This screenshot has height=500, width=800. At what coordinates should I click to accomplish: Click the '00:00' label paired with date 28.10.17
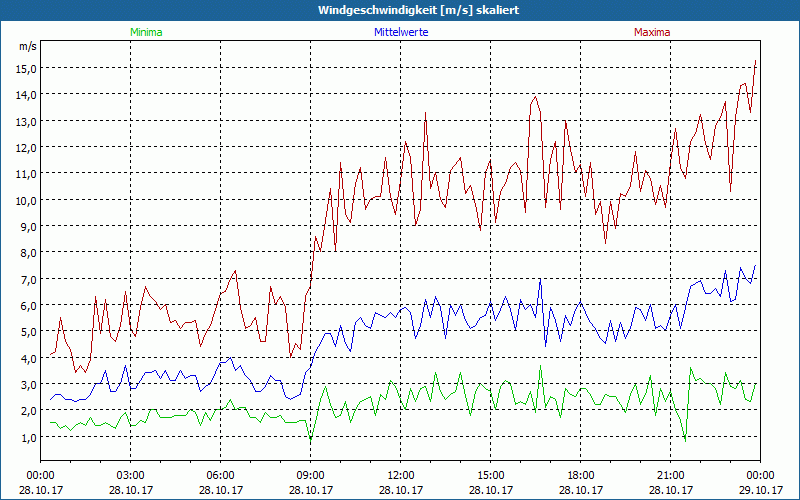click(x=40, y=476)
